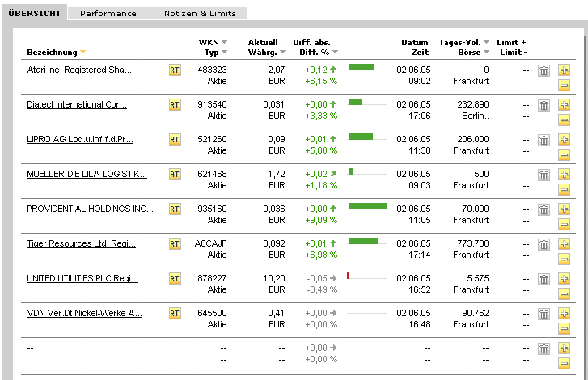The width and height of the screenshot is (588, 380).
Task: Delete the Atari Inc. row with trash icon
Action: click(x=544, y=70)
